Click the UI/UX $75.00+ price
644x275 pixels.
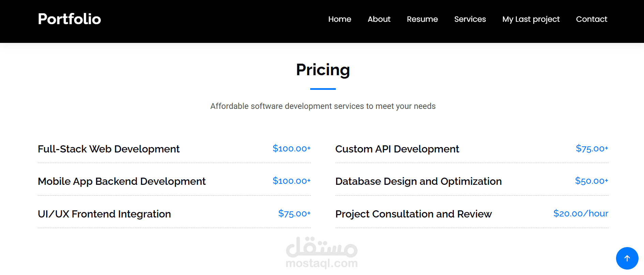click(294, 213)
